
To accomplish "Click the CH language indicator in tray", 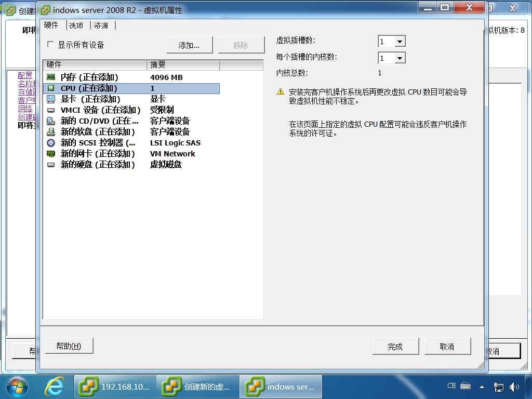I will [x=451, y=386].
